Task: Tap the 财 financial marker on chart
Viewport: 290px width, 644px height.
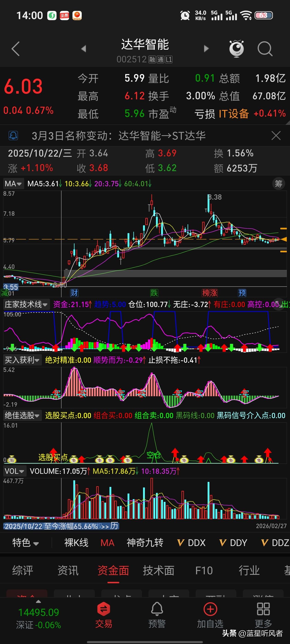Action: click(x=74, y=293)
